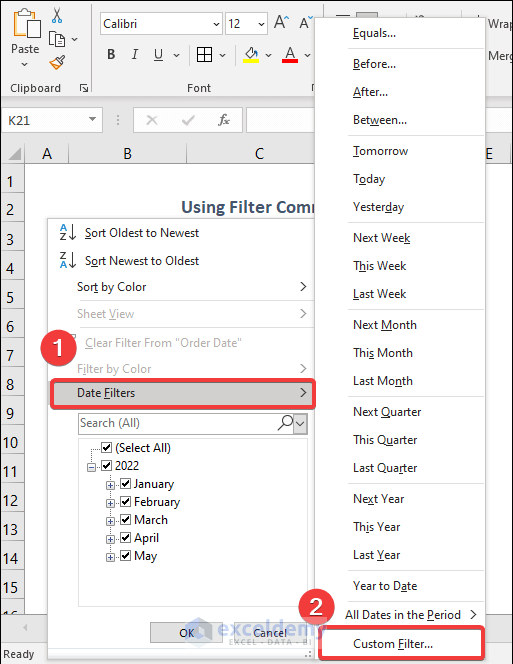
Task: Open All Dates in the Period submenu
Action: coord(400,614)
